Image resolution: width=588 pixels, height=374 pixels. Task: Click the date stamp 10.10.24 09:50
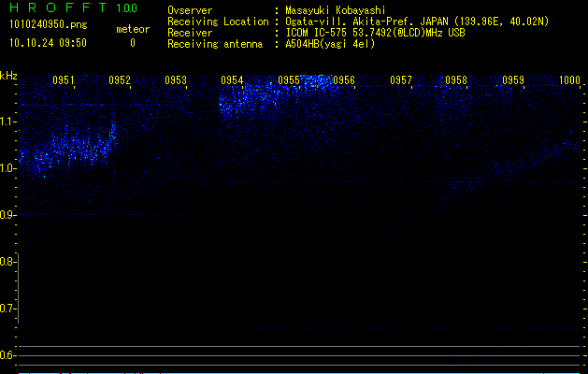click(x=48, y=43)
